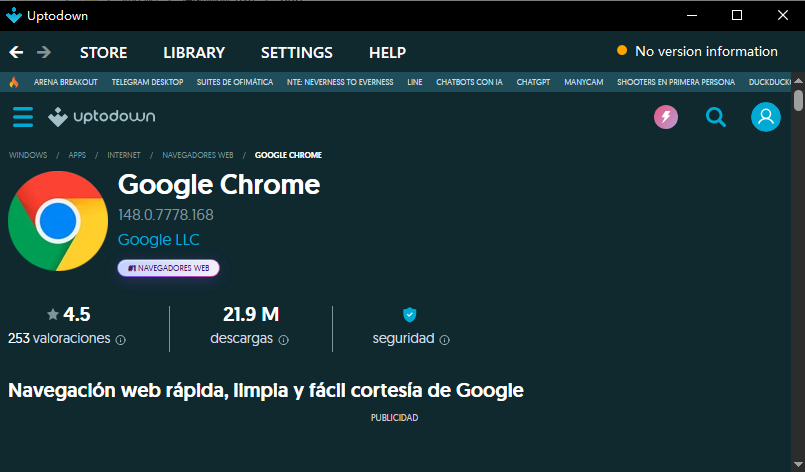Click the security shield icon

coord(410,314)
